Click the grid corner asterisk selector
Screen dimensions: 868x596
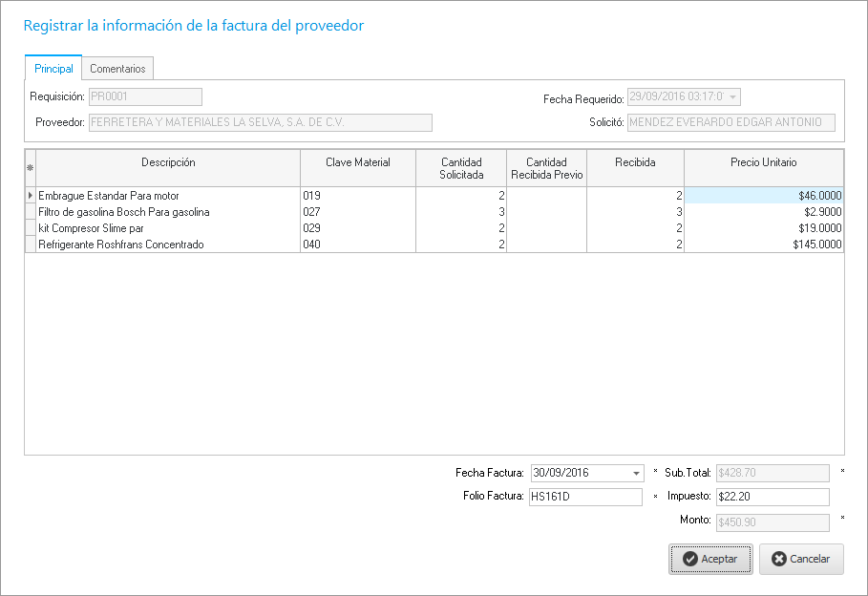30,167
